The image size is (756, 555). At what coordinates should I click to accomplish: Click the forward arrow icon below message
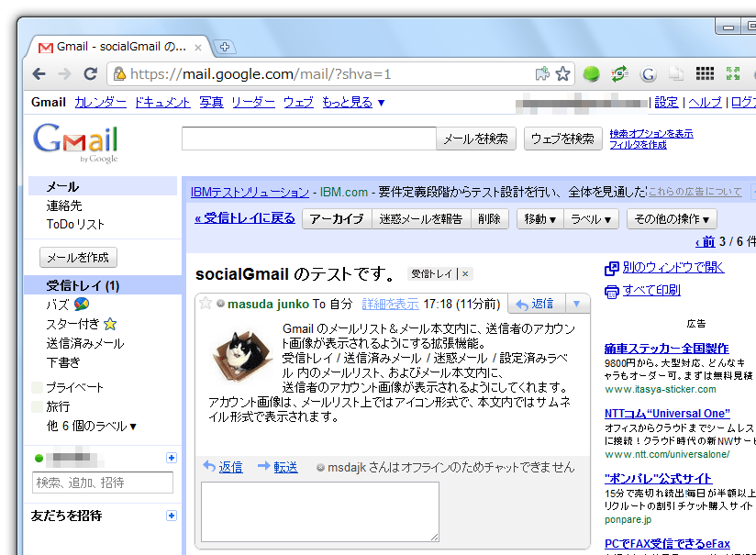pyautogui.click(x=263, y=466)
